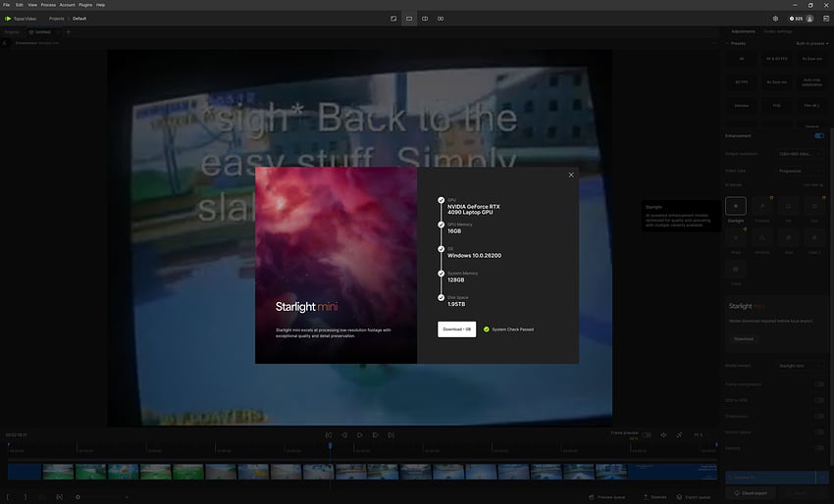Viewport: 834px width, 504px height.
Task: Switch to the Adjustments tab
Action: (743, 31)
